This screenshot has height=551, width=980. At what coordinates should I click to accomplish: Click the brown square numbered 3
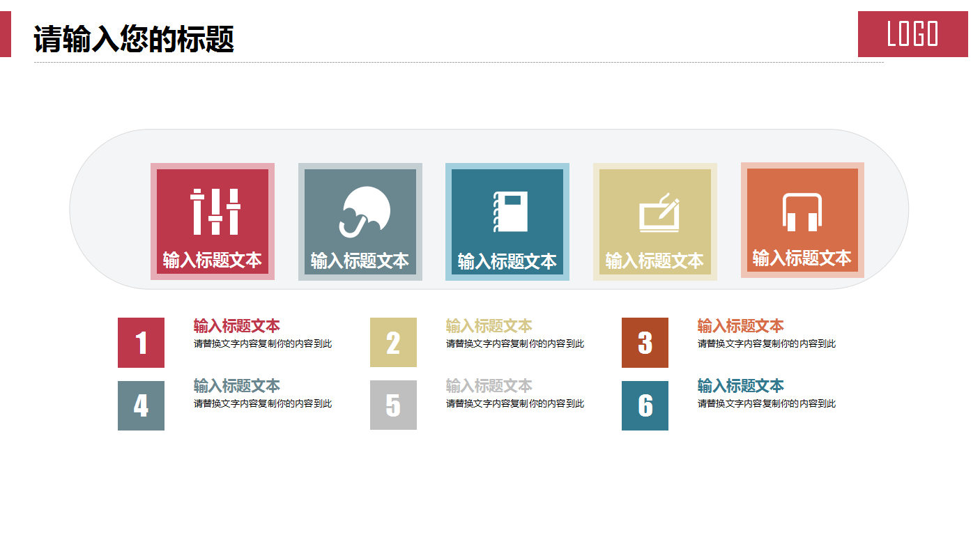point(645,343)
